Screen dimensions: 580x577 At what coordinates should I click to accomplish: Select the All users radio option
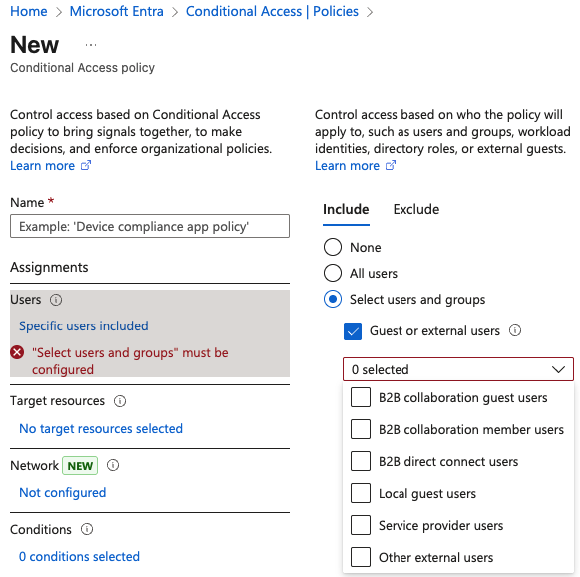333,273
